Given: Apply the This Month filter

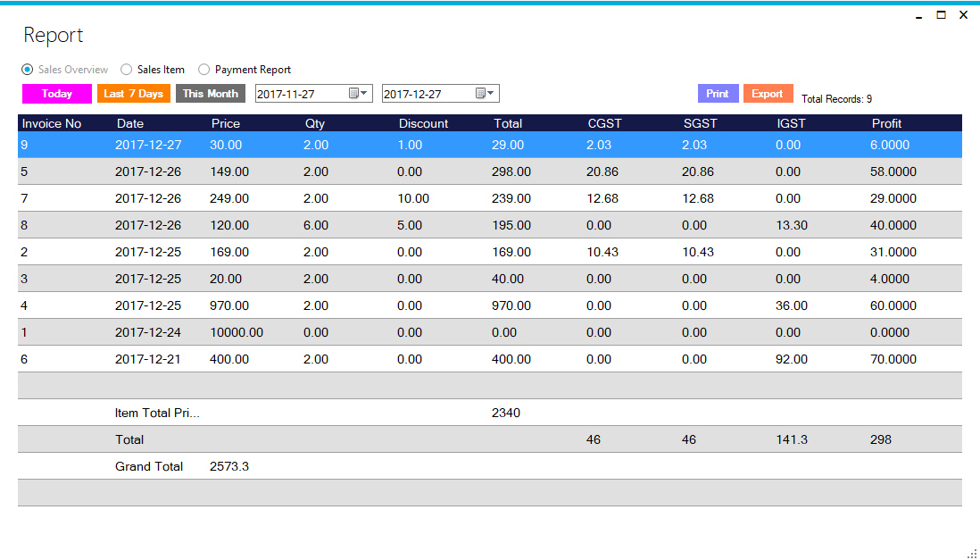Looking at the screenshot, I should click(210, 94).
